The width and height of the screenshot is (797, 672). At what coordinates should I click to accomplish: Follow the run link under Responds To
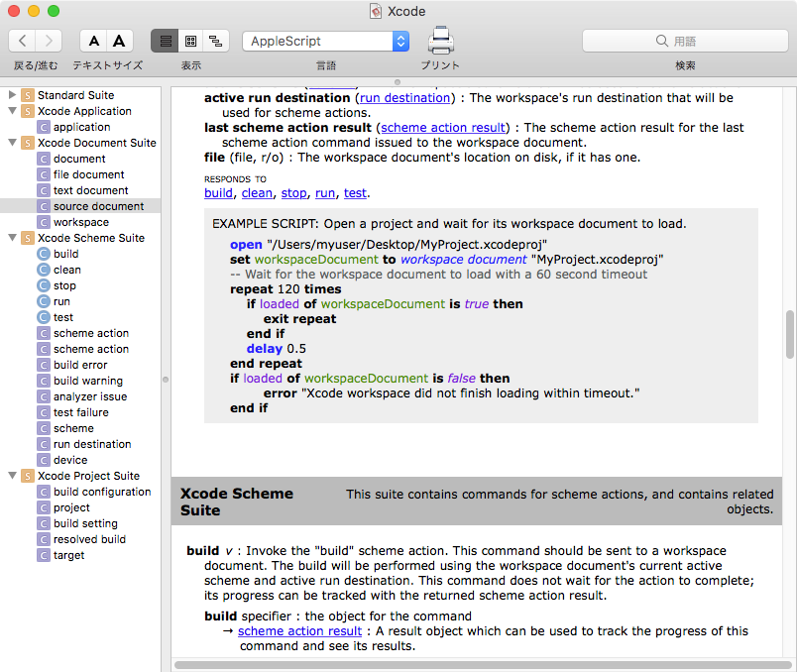[x=325, y=193]
